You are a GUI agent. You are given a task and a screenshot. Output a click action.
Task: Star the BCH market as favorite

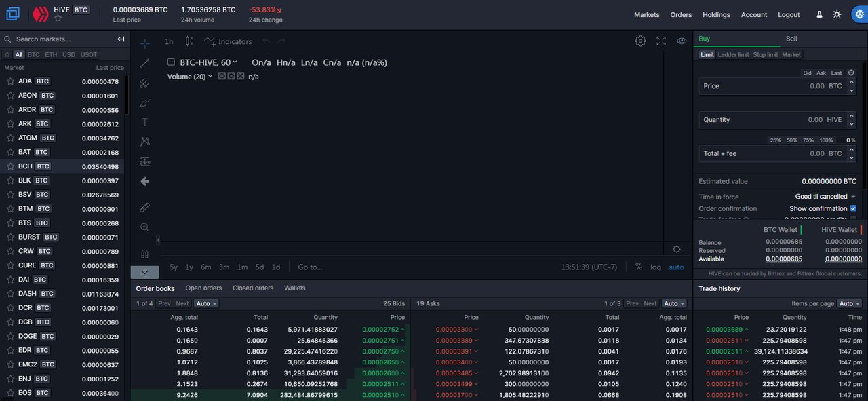(10, 166)
